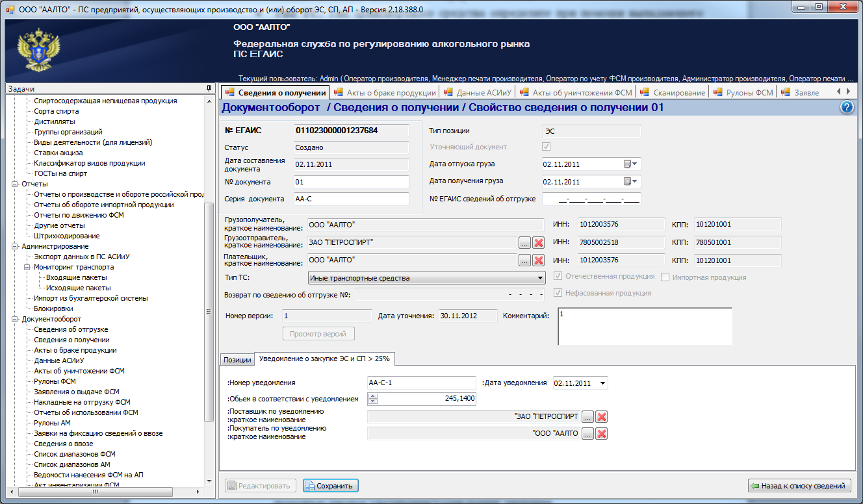
Task: Browse Плательщик using the ellipsis button
Action: coord(524,260)
